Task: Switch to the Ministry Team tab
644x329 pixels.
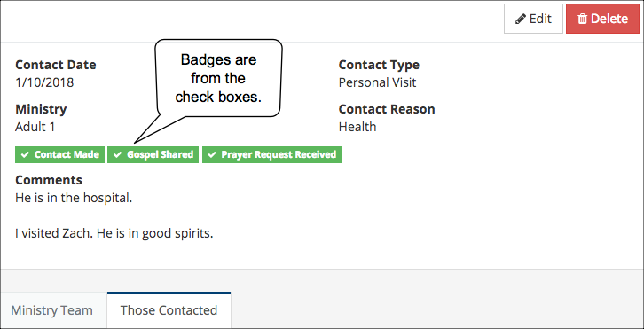Action: point(51,310)
